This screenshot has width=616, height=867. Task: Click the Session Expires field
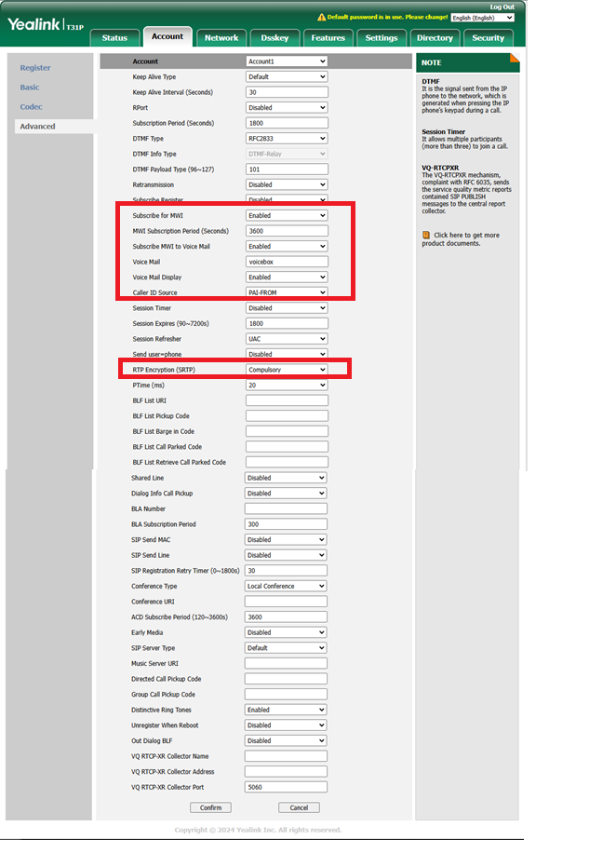point(287,323)
